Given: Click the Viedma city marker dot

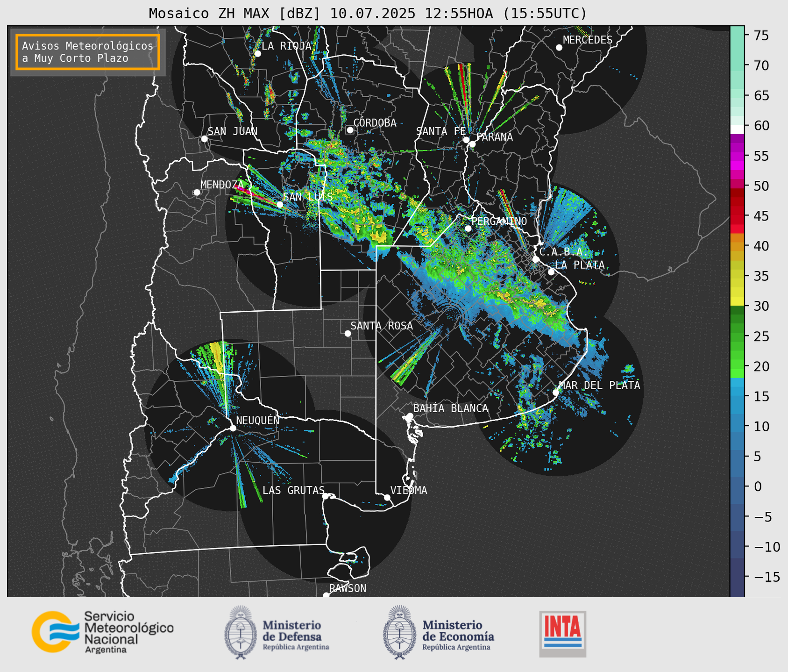Looking at the screenshot, I should pyautogui.click(x=387, y=497).
